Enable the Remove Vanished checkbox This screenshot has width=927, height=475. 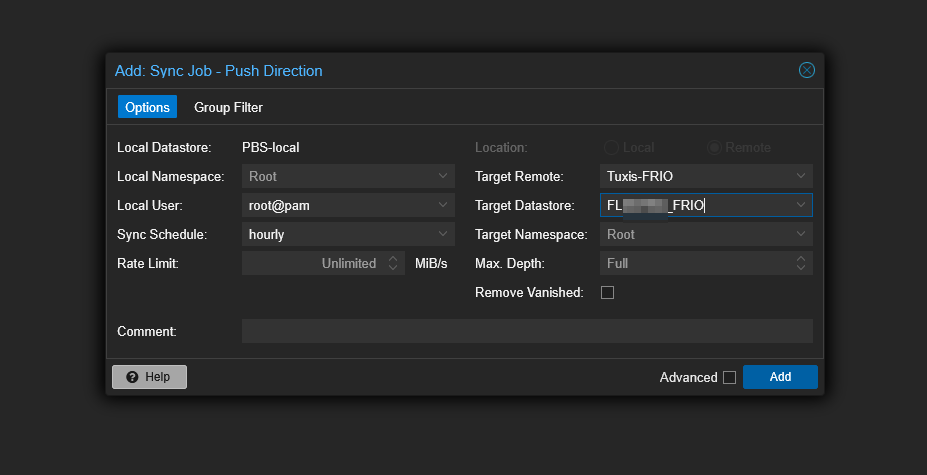(x=607, y=292)
